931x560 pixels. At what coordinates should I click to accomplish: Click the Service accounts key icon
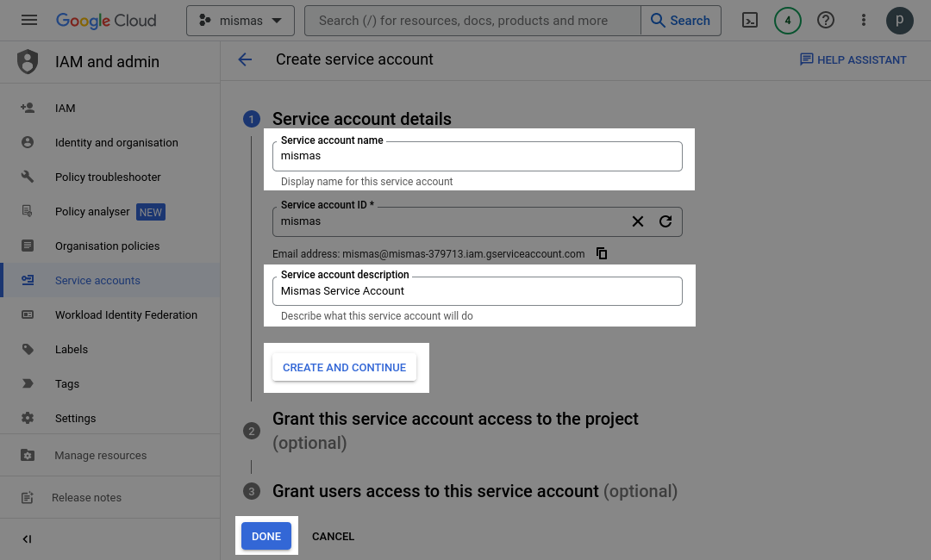28,280
